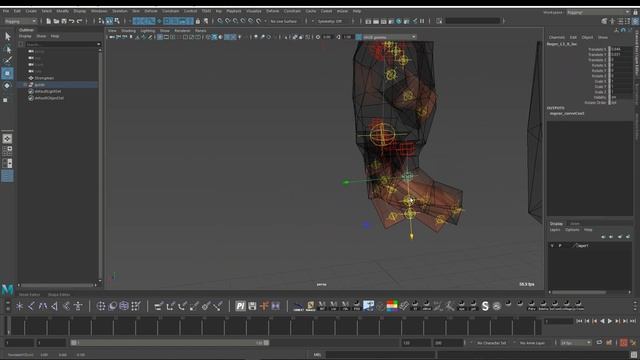Open the 24 fps frame rate dropdown
640x360 pixels.
pyautogui.click(x=576, y=343)
